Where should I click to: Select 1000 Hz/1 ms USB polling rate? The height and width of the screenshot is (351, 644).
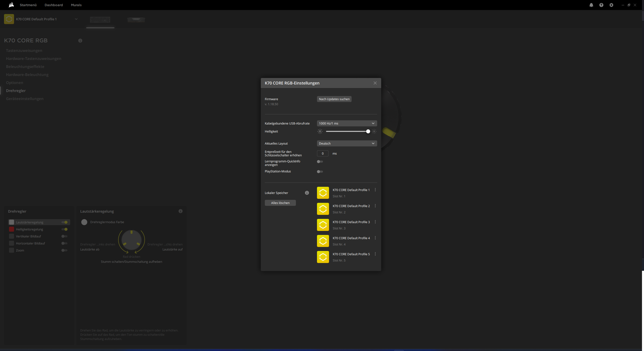coord(346,123)
